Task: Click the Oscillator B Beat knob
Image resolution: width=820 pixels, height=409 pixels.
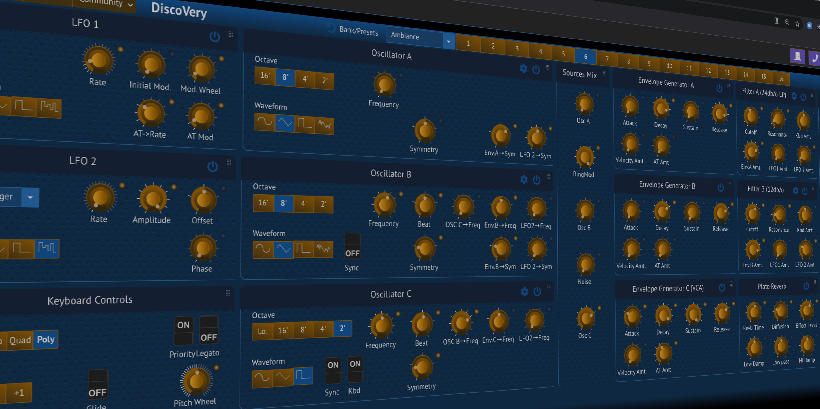Action: [x=425, y=206]
